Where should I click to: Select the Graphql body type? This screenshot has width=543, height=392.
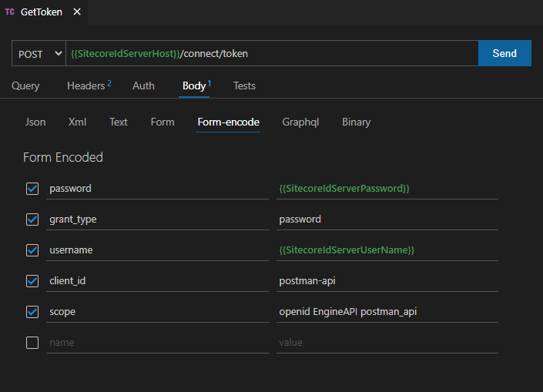300,122
